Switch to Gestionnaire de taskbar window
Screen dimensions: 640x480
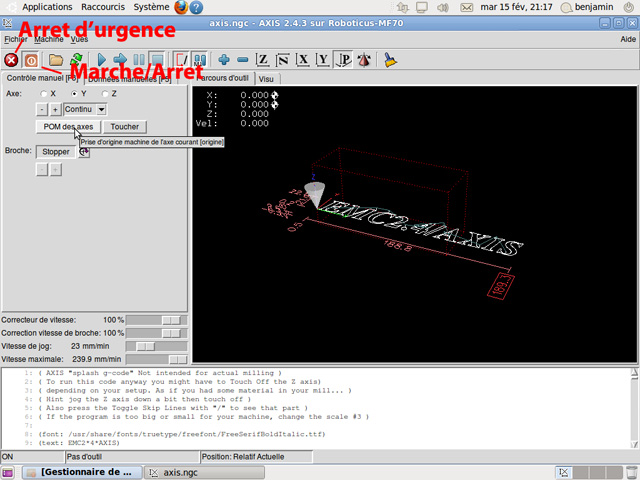(x=82, y=473)
